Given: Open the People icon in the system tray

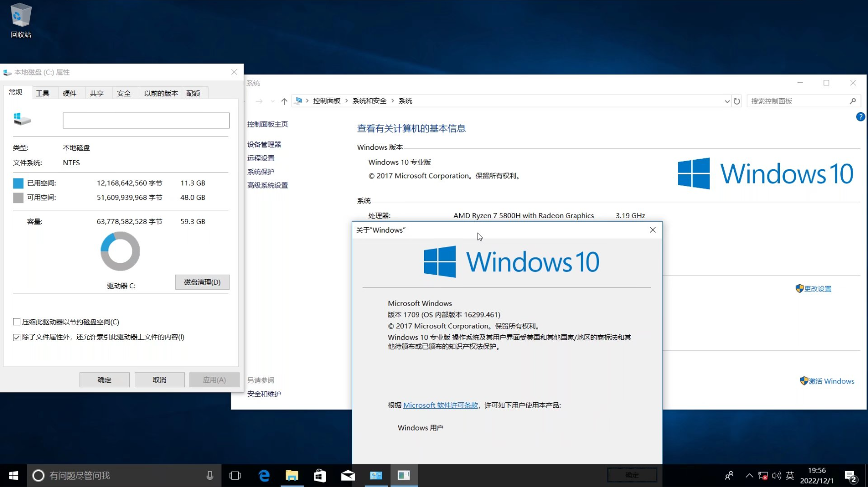Looking at the screenshot, I should 728,475.
